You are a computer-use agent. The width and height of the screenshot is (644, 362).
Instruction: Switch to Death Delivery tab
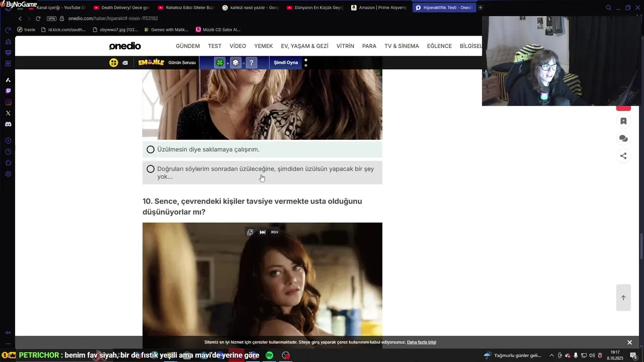[x=121, y=8]
